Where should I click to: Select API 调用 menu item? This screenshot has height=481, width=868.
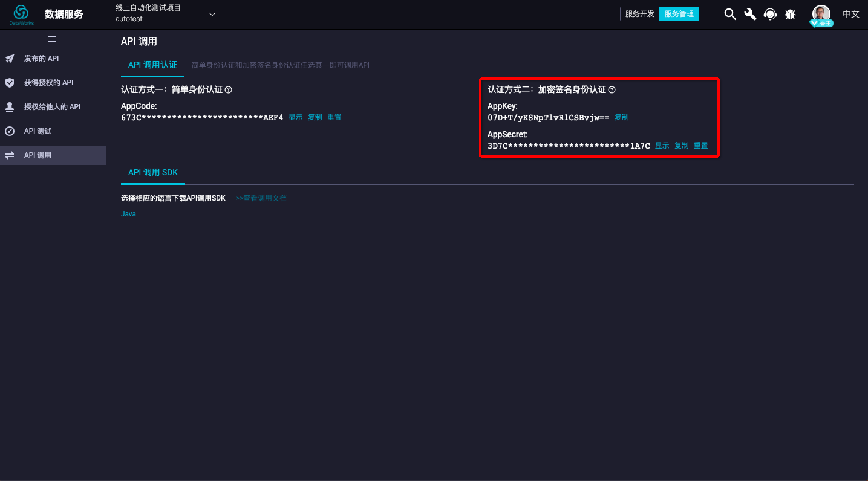pos(53,155)
